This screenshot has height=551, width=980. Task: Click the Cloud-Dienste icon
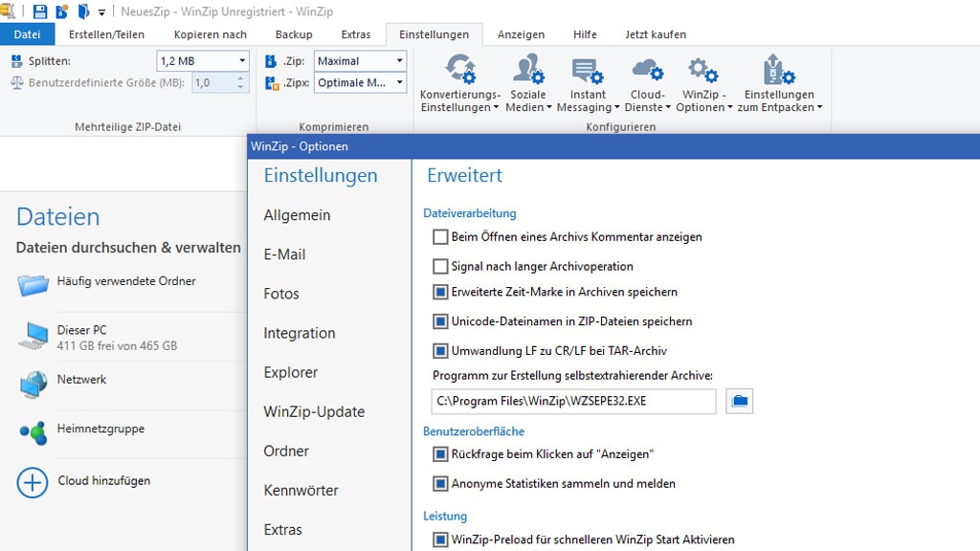(648, 69)
